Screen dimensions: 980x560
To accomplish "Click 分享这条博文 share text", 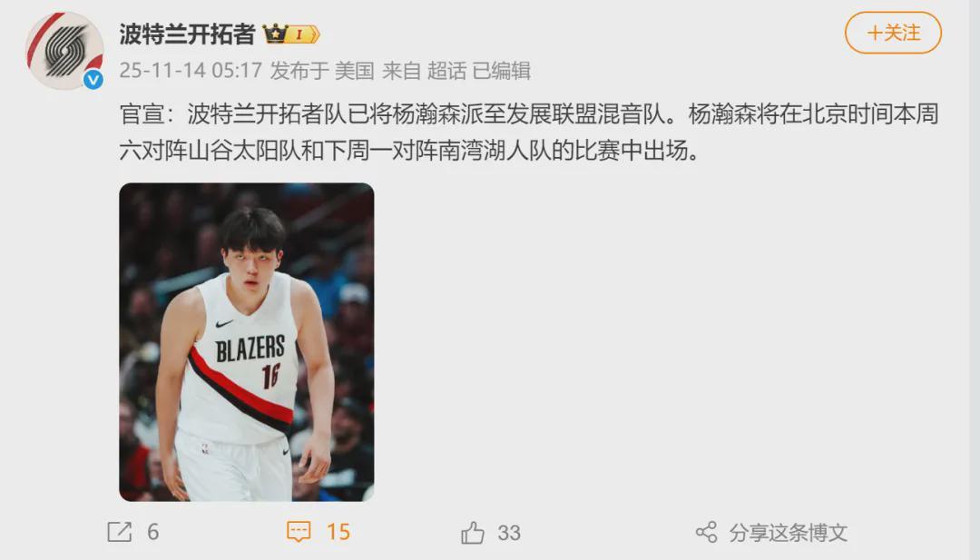I will point(789,533).
